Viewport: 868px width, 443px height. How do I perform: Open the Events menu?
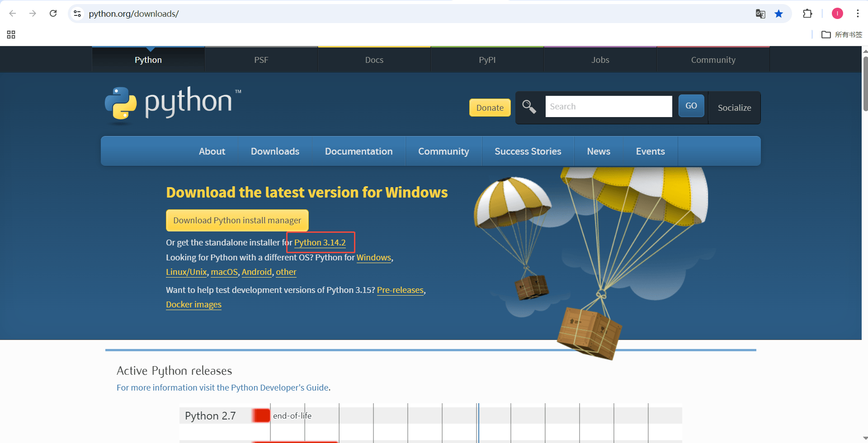click(x=651, y=151)
